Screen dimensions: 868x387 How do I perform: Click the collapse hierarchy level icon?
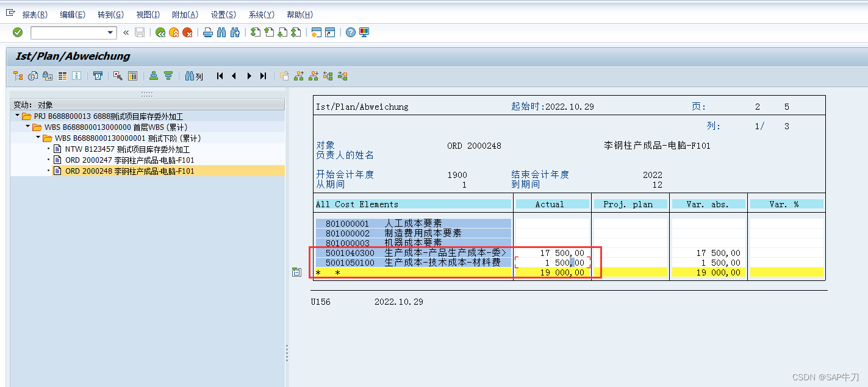point(328,76)
